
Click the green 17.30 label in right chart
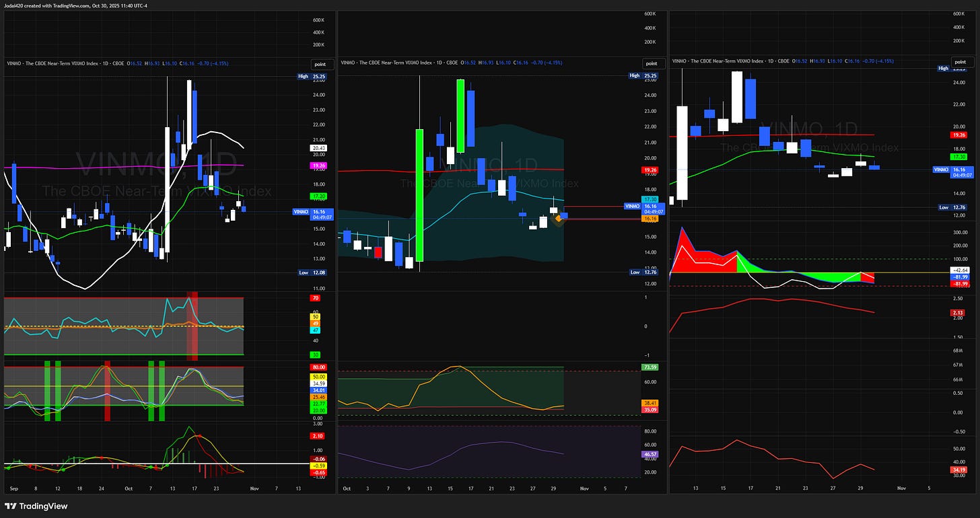[x=958, y=156]
